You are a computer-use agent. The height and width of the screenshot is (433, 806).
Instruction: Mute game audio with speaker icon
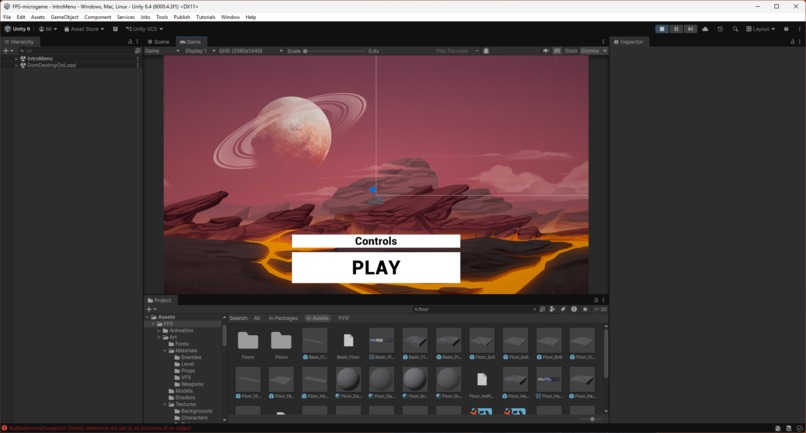point(545,51)
